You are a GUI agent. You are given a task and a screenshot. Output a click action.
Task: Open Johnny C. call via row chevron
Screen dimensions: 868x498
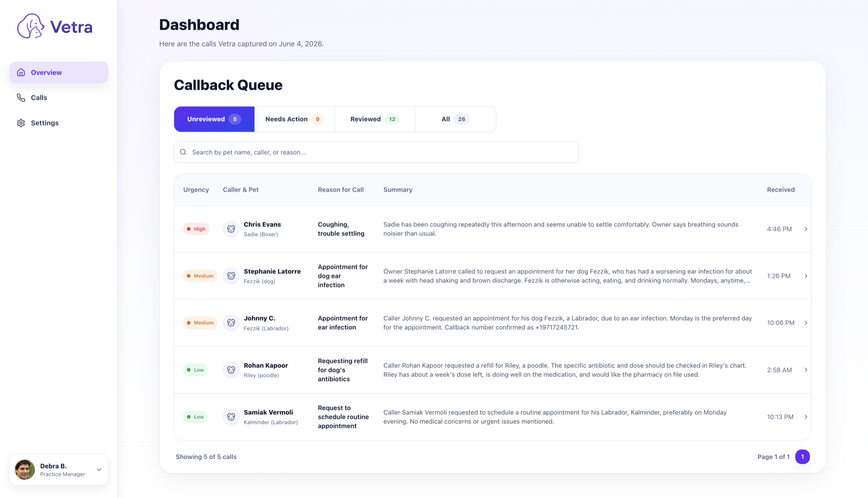(806, 323)
